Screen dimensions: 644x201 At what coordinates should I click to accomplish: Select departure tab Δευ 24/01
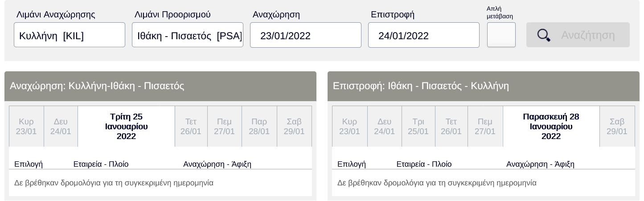click(x=61, y=127)
